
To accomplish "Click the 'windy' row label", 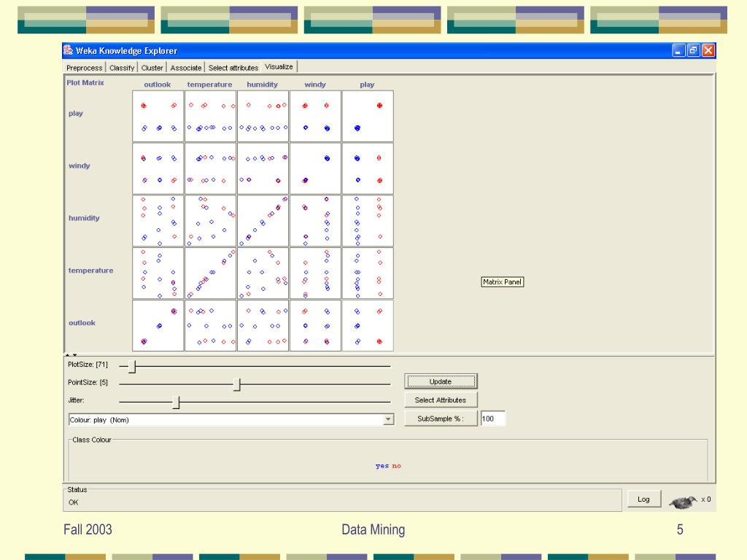I will click(x=79, y=166).
